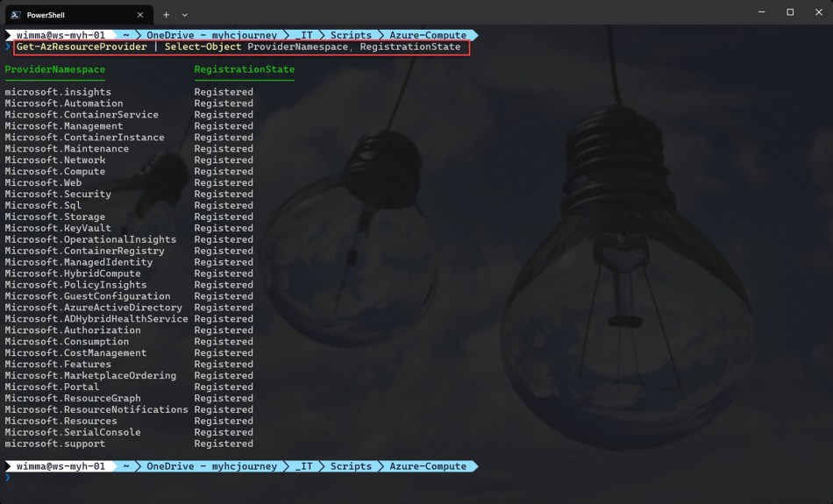Screen dimensions: 833x504
Task: Click the Get-AzResourceProvider command text
Action: [82, 46]
